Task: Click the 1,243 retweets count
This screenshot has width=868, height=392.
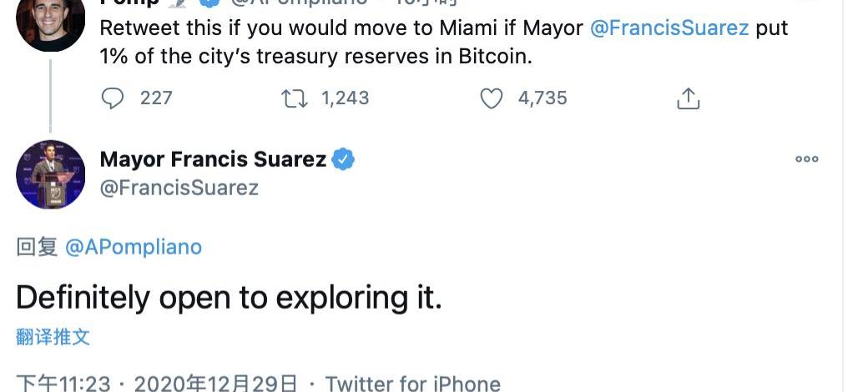Action: click(345, 98)
